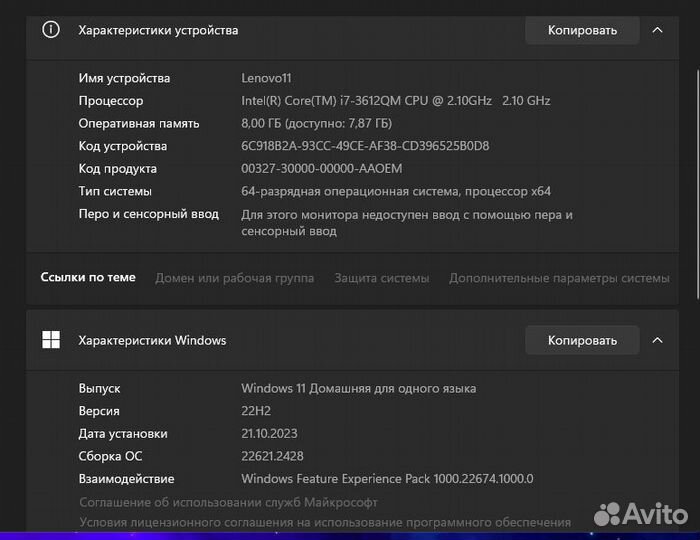The image size is (700, 540).
Task: Select the edition Windows 11 Домашняя value
Action: [x=358, y=389]
